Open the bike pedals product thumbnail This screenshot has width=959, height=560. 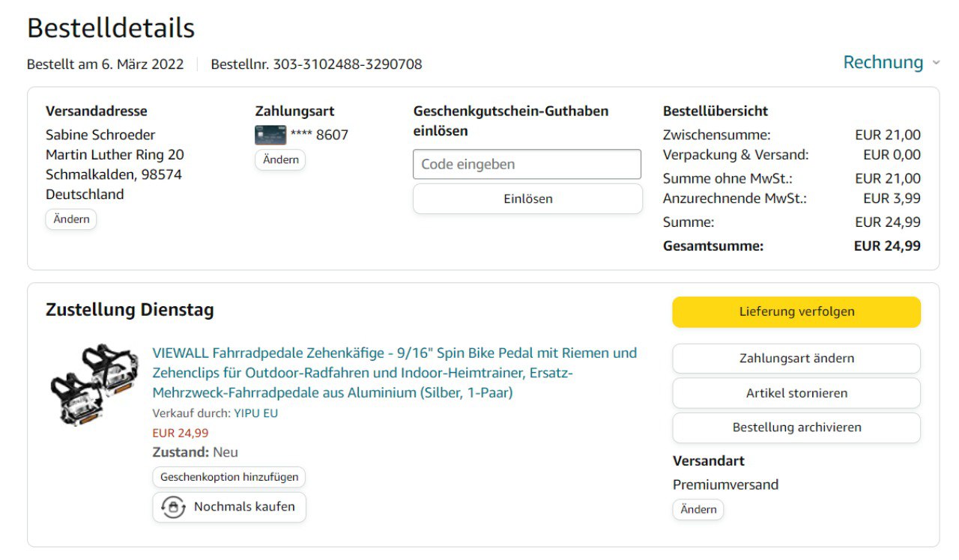[94, 385]
